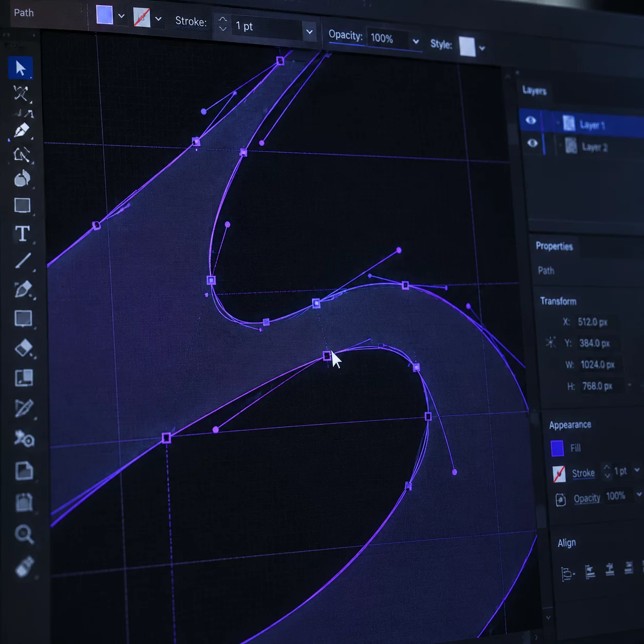Click the fourth align icon in Align row
The width and height of the screenshot is (644, 644).
(x=629, y=568)
